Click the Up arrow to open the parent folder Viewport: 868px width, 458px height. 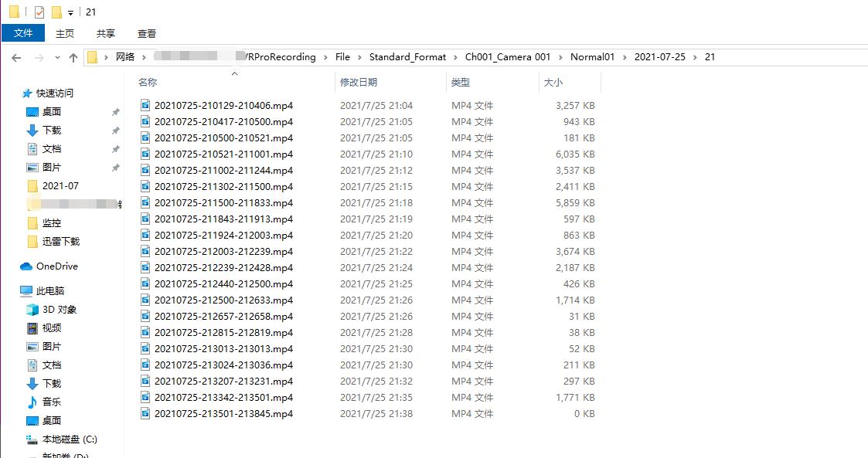click(73, 56)
